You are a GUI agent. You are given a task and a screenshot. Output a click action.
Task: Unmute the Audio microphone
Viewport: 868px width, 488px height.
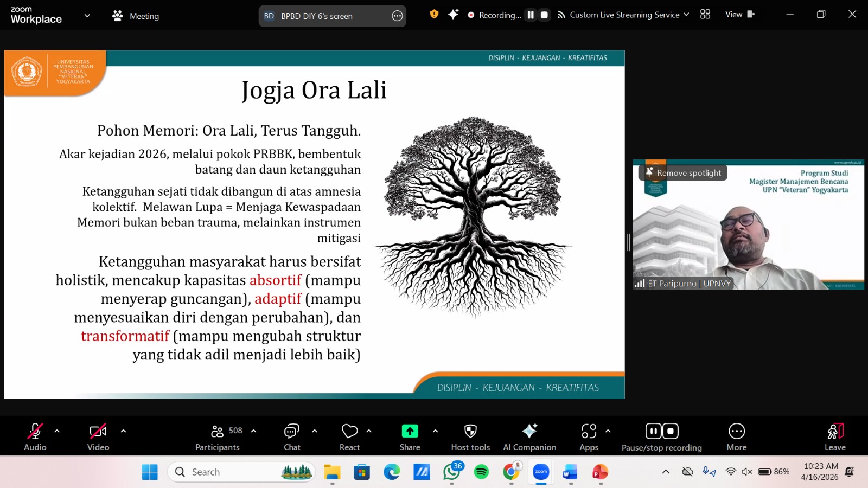pyautogui.click(x=35, y=437)
